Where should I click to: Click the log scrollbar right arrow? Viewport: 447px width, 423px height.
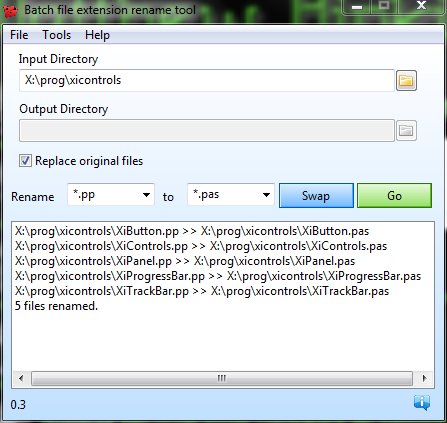424,378
